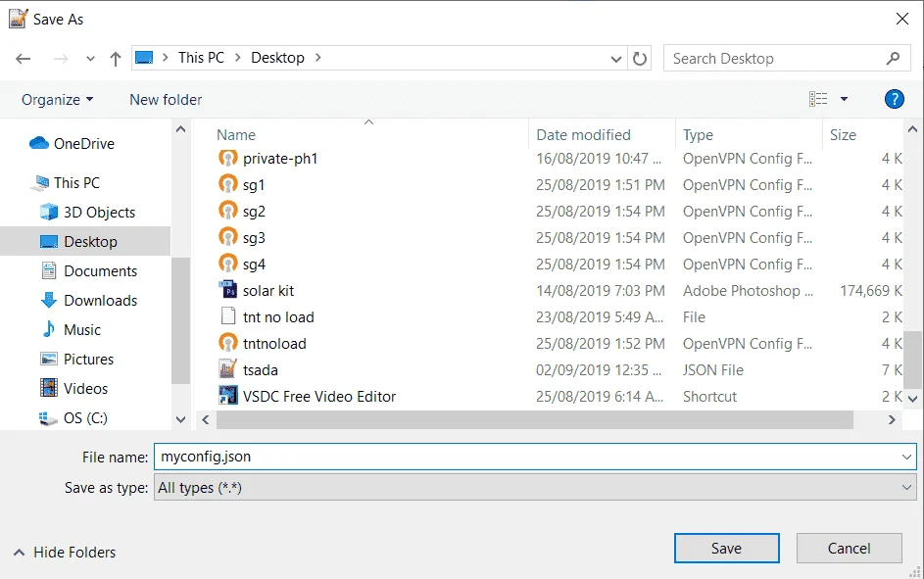
Task: Click sidebar scroll down arrow
Action: pyautogui.click(x=181, y=419)
